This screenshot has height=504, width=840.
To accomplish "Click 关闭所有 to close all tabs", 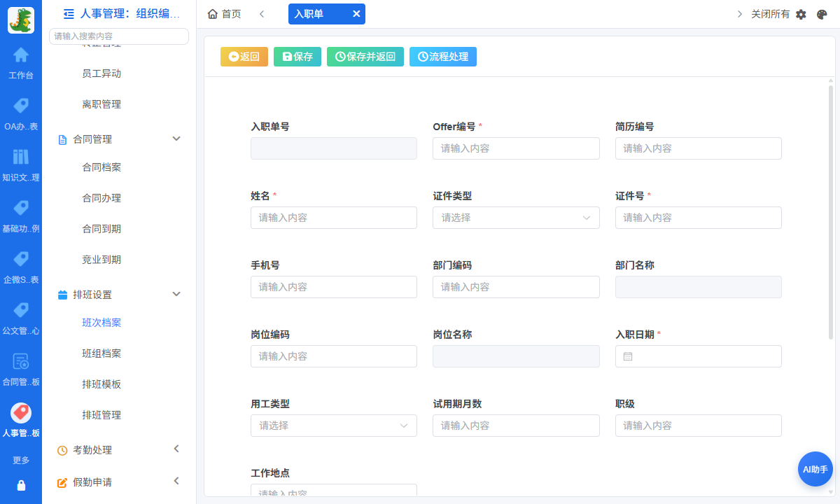I will 770,14.
